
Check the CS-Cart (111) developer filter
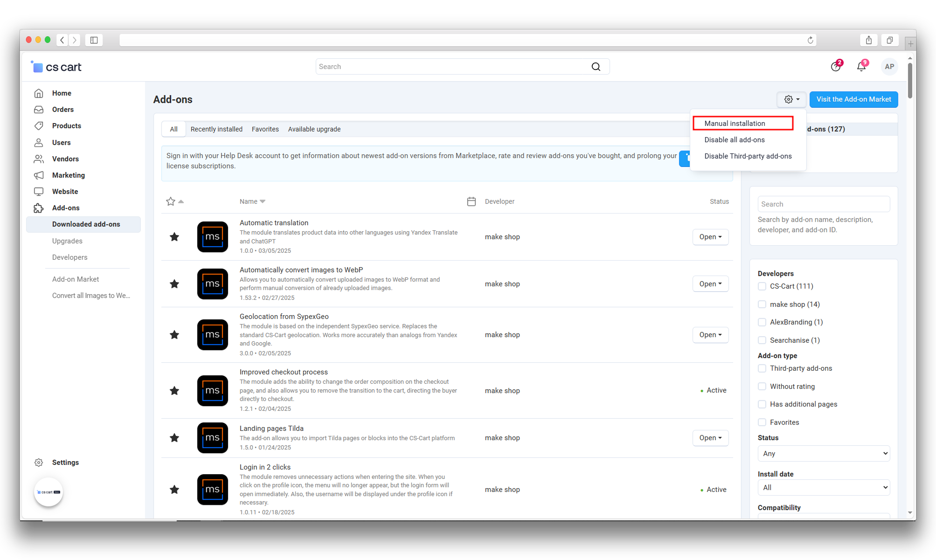tap(762, 286)
